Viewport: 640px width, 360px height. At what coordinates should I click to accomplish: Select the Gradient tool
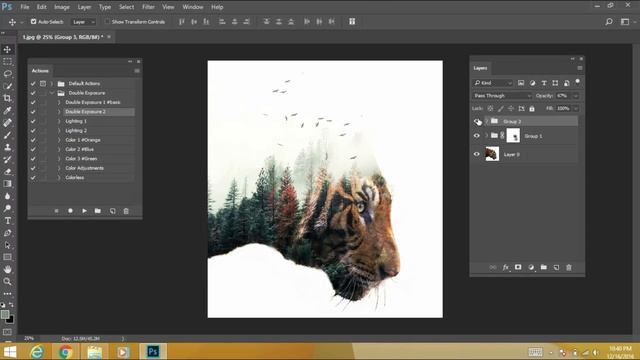pyautogui.click(x=7, y=184)
